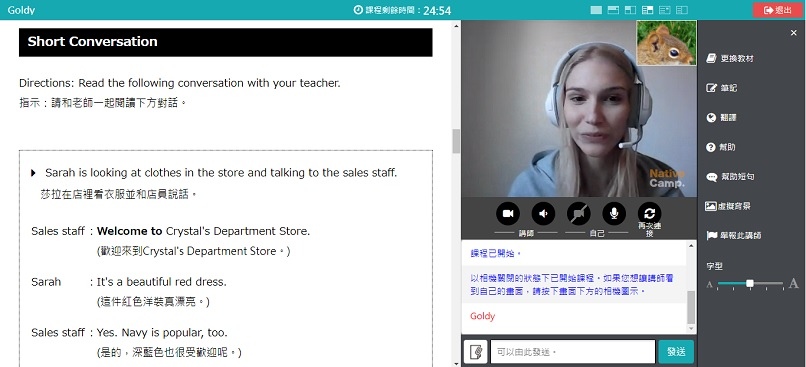The width and height of the screenshot is (806, 367).
Task: Click the red 'Goldy' name in chat
Action: (482, 316)
